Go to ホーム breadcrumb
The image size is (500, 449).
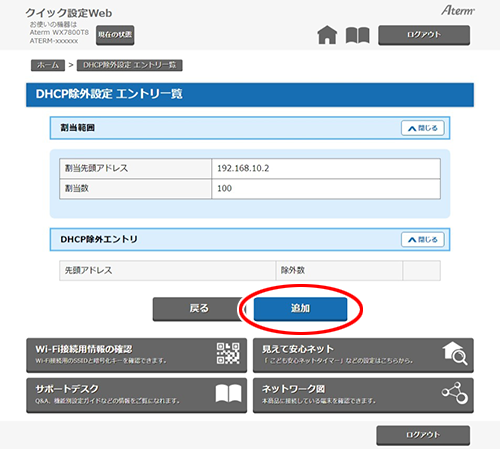tap(48, 65)
